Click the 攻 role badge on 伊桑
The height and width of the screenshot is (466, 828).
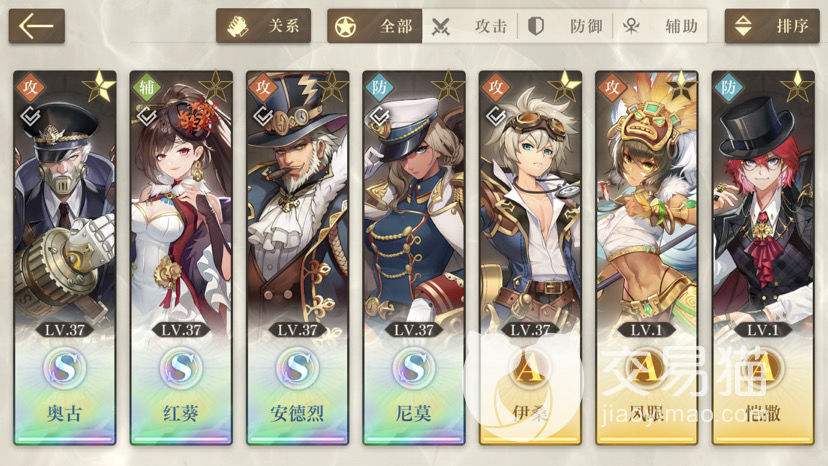[x=495, y=87]
